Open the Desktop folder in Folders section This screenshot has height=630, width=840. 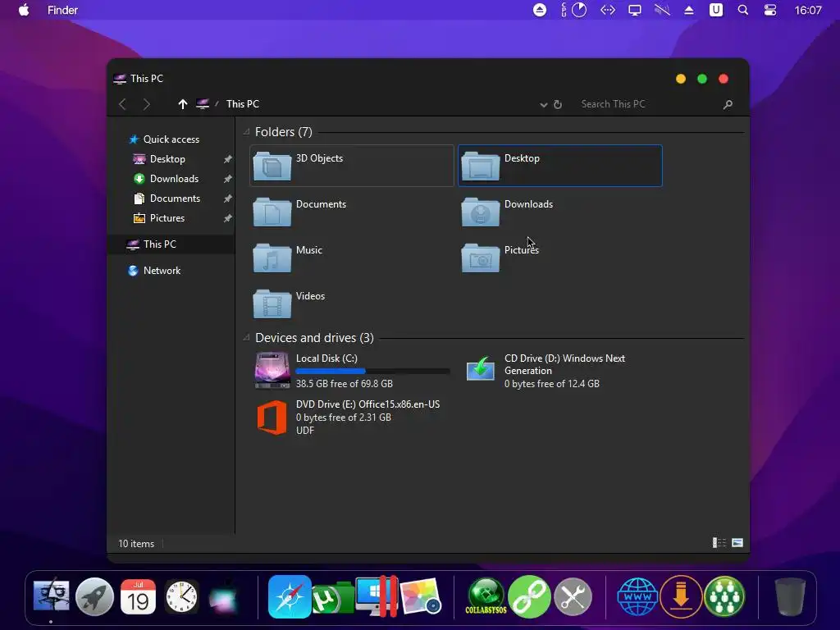coord(559,166)
